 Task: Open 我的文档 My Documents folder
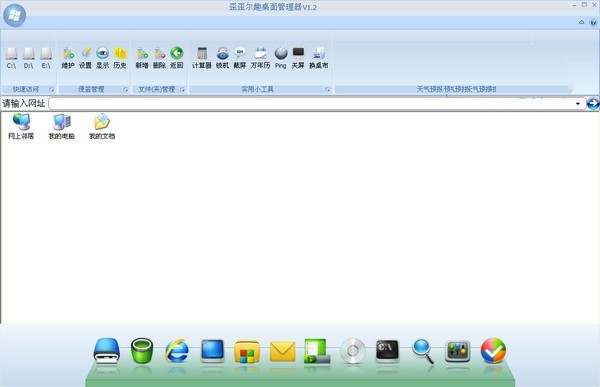click(102, 126)
